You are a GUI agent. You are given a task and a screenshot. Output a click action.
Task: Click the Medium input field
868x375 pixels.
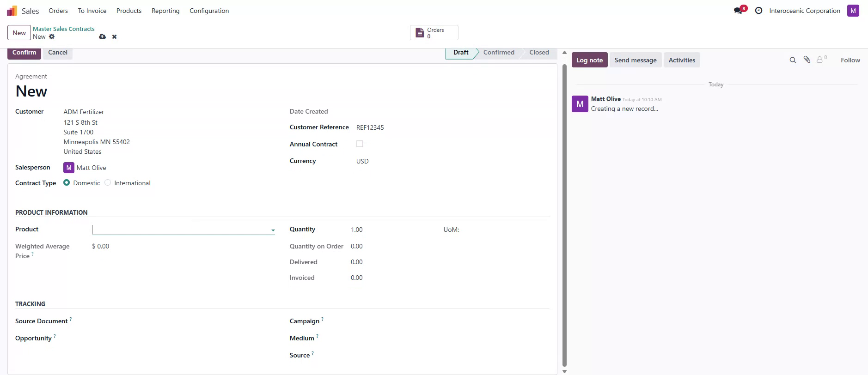pos(451,338)
